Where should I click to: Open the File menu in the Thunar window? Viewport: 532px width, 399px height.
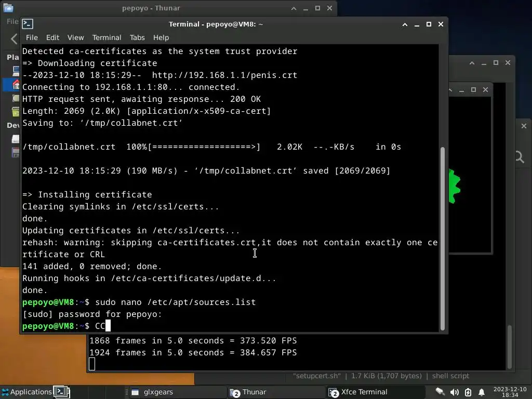tap(12, 21)
